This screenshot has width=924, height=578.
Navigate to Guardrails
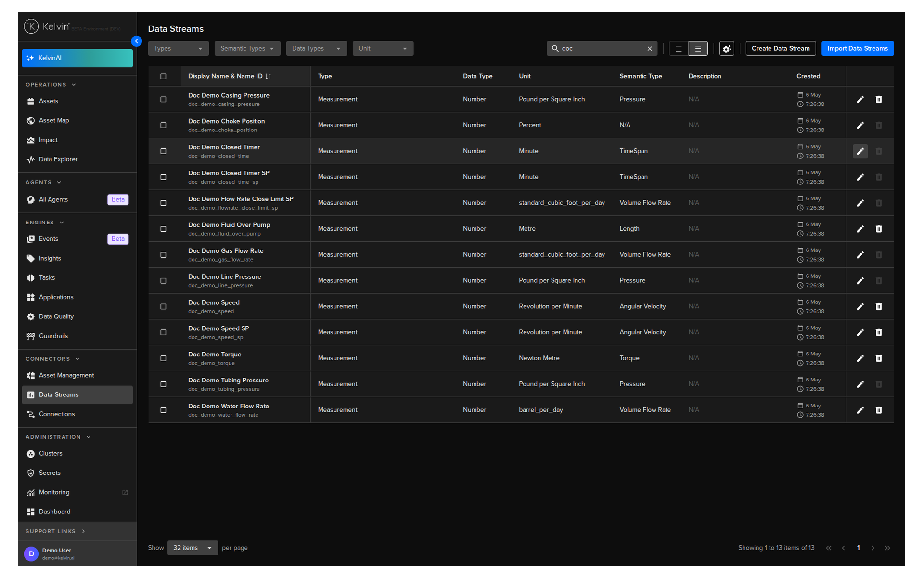77,336
